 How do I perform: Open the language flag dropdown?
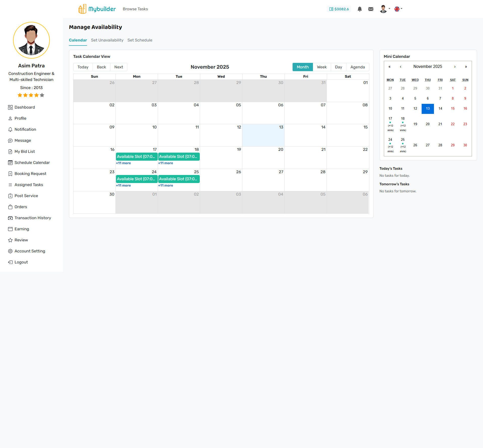point(398,9)
